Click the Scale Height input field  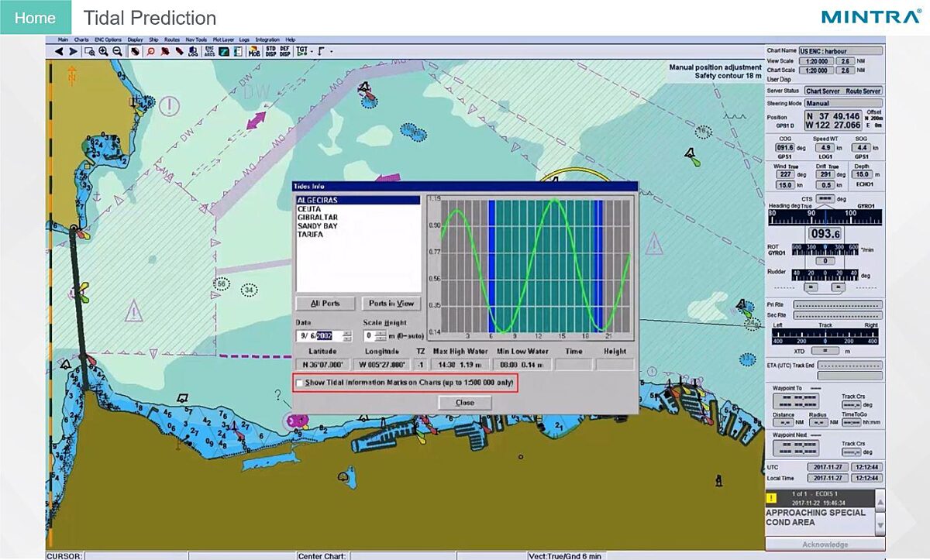tap(369, 336)
